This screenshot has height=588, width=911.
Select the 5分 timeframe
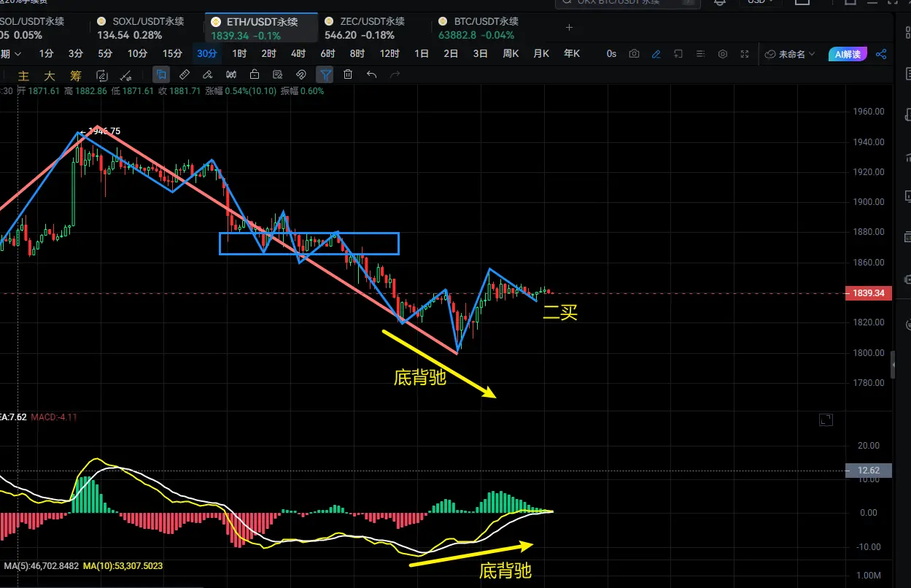coord(106,54)
